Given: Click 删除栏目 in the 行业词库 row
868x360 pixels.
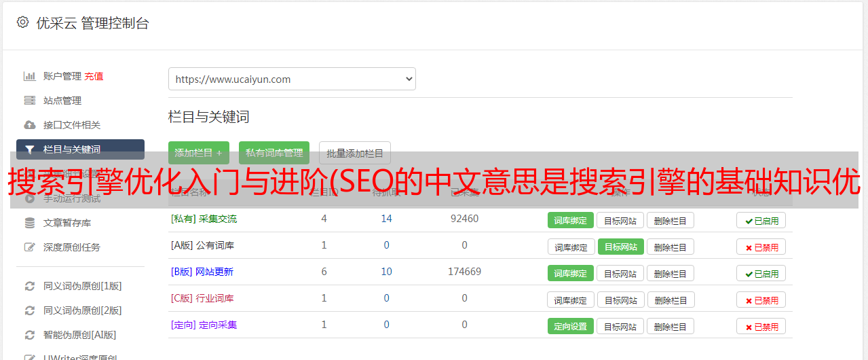Looking at the screenshot, I should 671,300.
